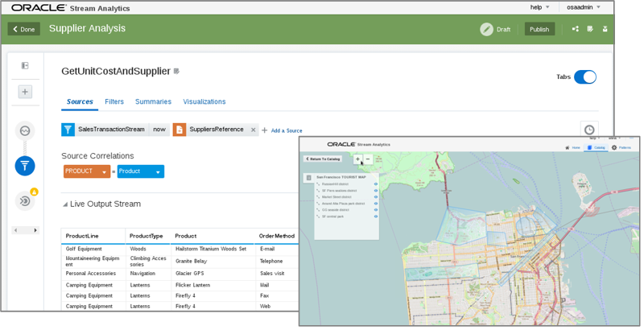Image resolution: width=644 pixels, height=330 pixels.
Task: Click the pencil icon beside Draft
Action: (487, 30)
